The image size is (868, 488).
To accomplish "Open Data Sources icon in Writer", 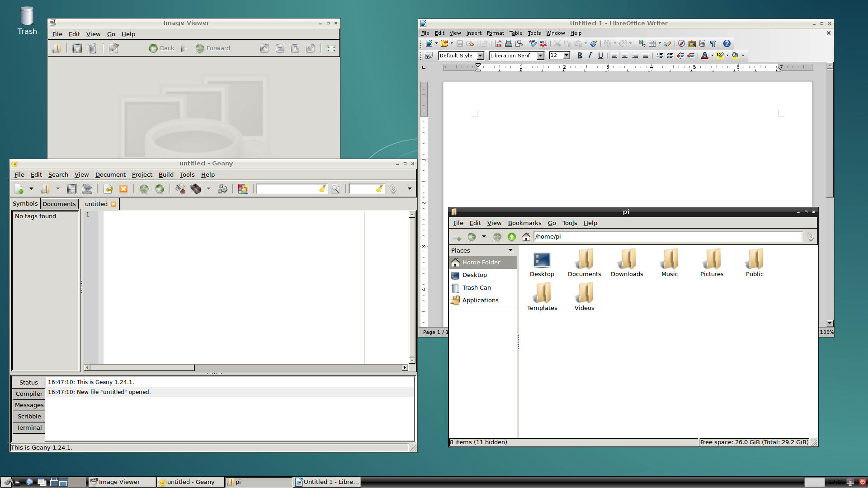I will click(x=702, y=43).
